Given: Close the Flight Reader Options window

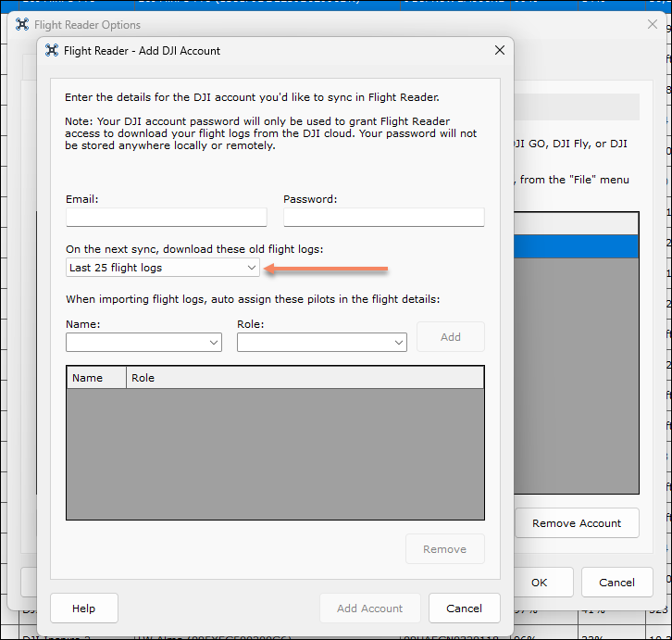Looking at the screenshot, I should click(x=652, y=25).
